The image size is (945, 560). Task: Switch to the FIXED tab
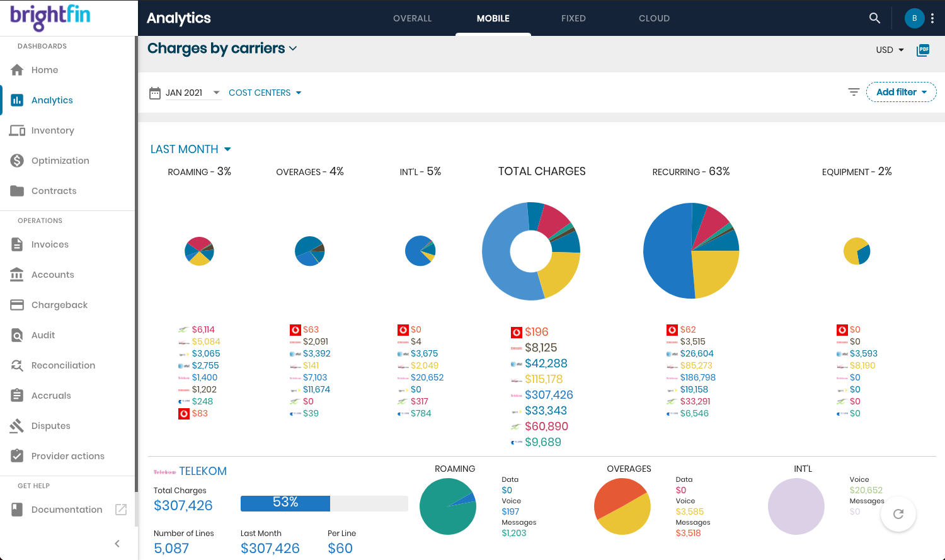click(573, 18)
